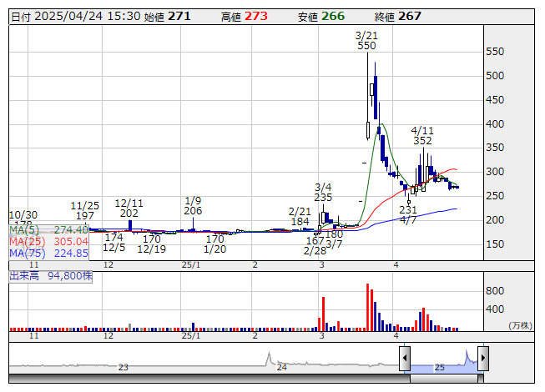Click the 安値 266 value in header
This screenshot has width=545, height=392.
point(331,16)
